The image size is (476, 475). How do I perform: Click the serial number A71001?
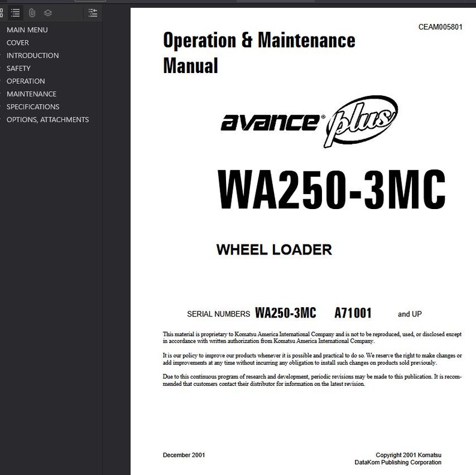353,313
